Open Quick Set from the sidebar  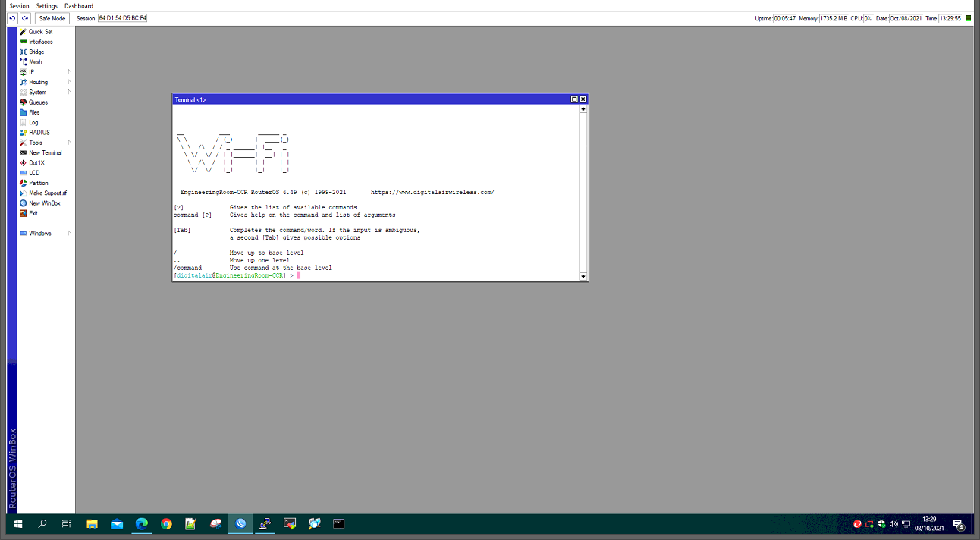pos(40,32)
